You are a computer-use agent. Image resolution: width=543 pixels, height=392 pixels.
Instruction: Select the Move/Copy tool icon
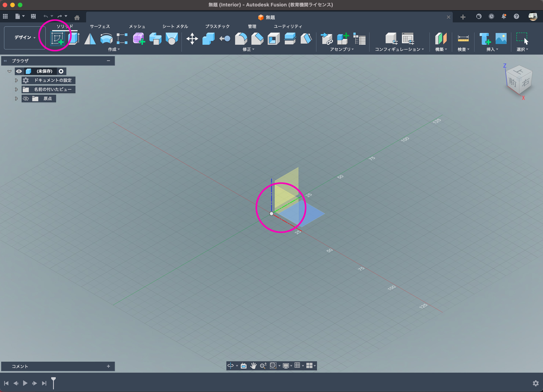[192, 39]
